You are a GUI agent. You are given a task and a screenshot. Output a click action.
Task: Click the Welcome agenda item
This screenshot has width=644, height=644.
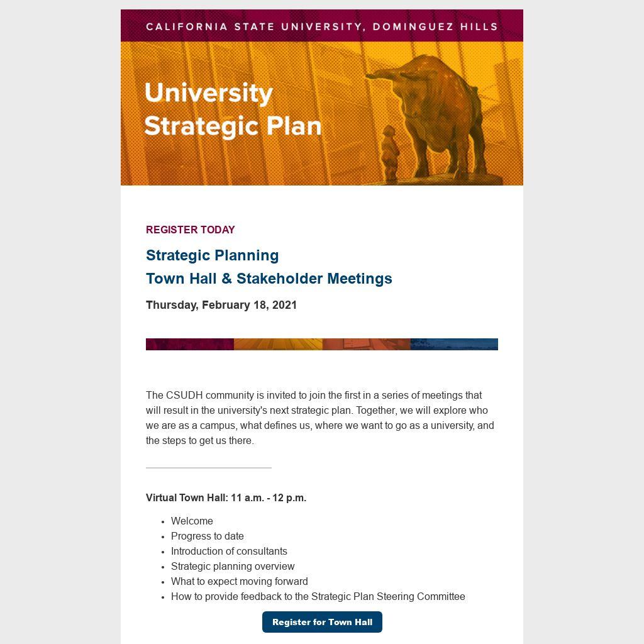pos(192,521)
